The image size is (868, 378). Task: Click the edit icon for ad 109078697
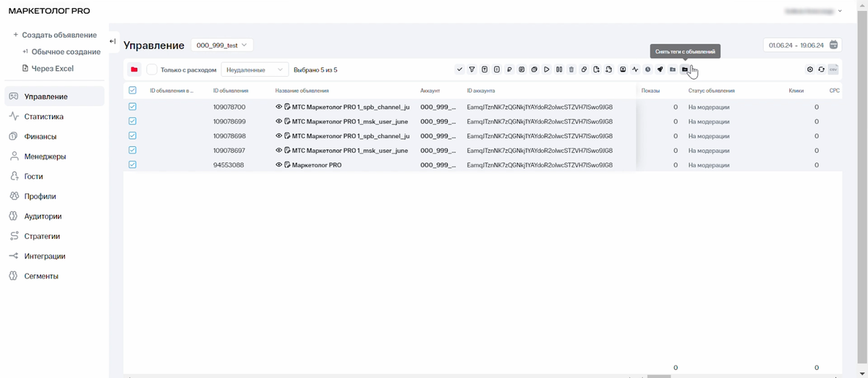287,151
